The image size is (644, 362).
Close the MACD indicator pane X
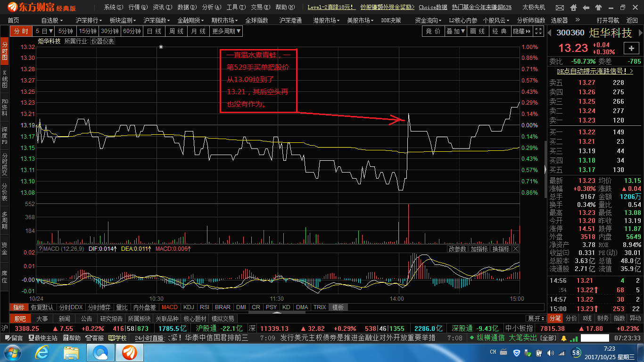pyautogui.click(x=515, y=249)
